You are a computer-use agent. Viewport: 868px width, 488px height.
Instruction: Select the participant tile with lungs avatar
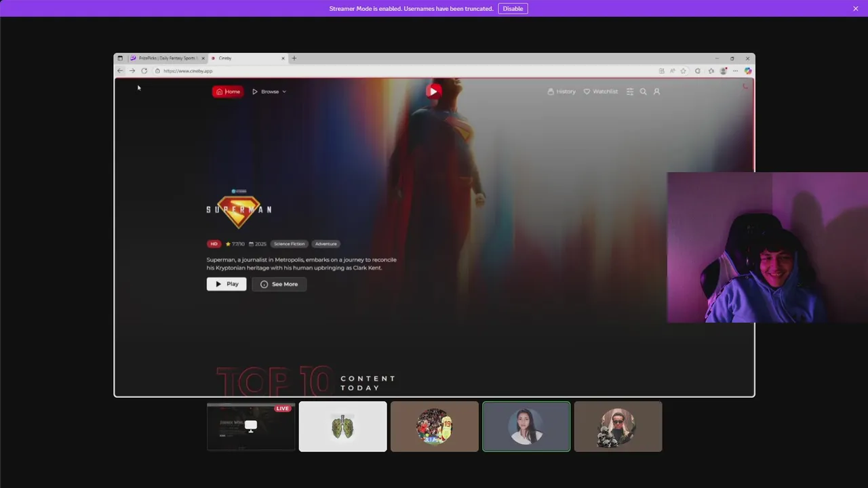point(343,426)
